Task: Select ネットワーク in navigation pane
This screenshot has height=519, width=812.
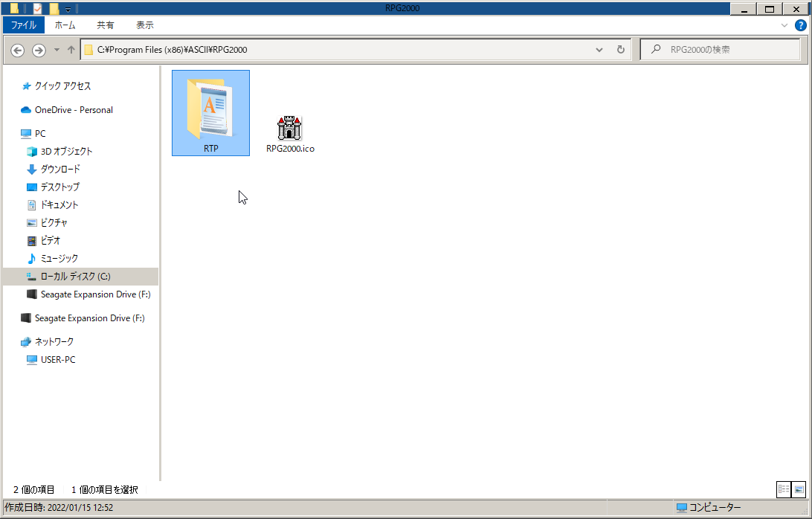Action: pos(54,342)
